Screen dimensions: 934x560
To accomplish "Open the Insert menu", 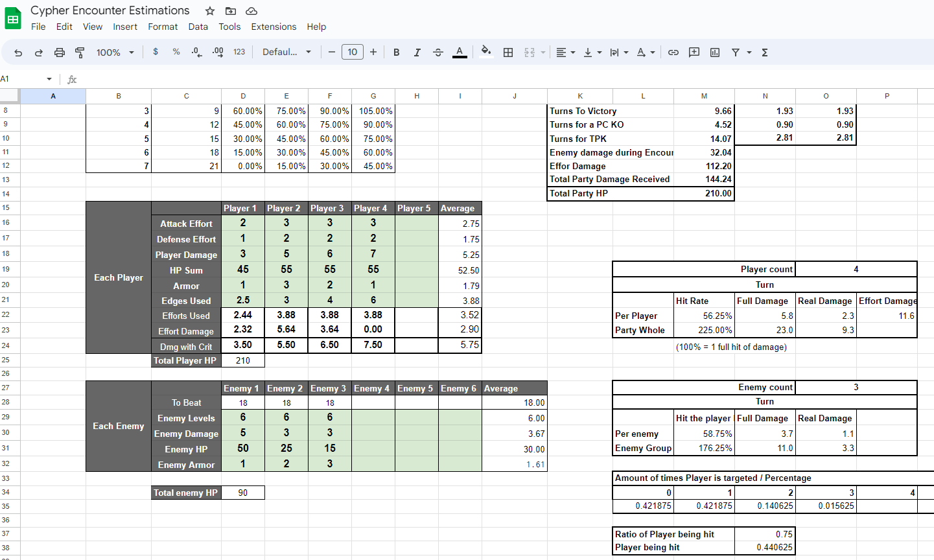I will [125, 27].
